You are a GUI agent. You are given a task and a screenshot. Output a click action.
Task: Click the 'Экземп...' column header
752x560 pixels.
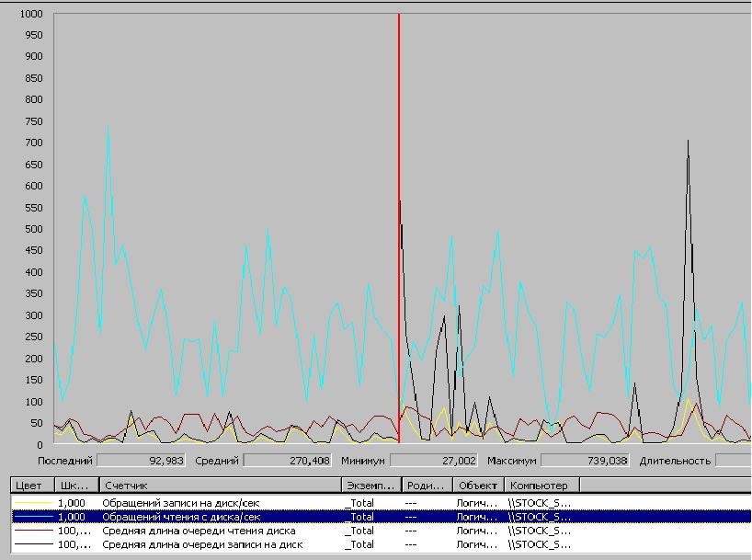[370, 485]
